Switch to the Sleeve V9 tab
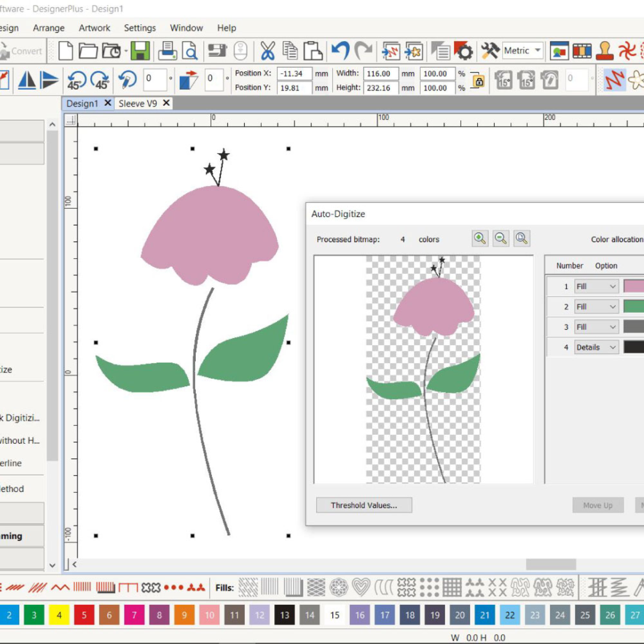 click(138, 103)
